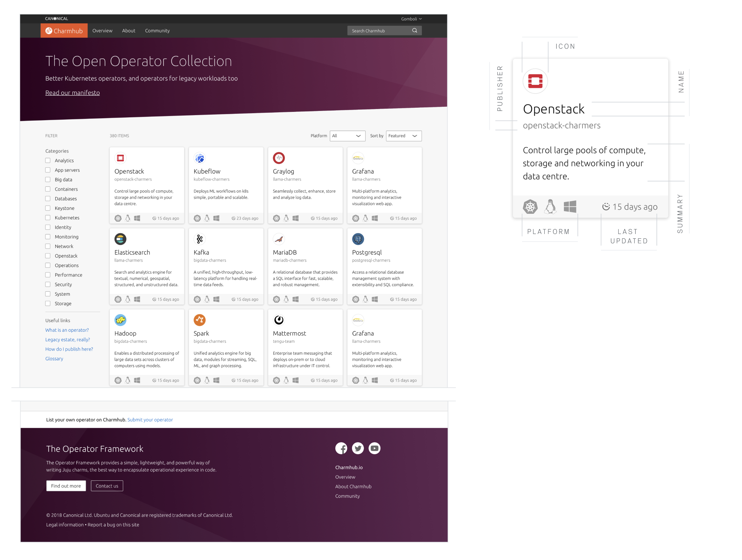Click the Contact us button
Image resolution: width=742 pixels, height=560 pixels.
pos(107,486)
